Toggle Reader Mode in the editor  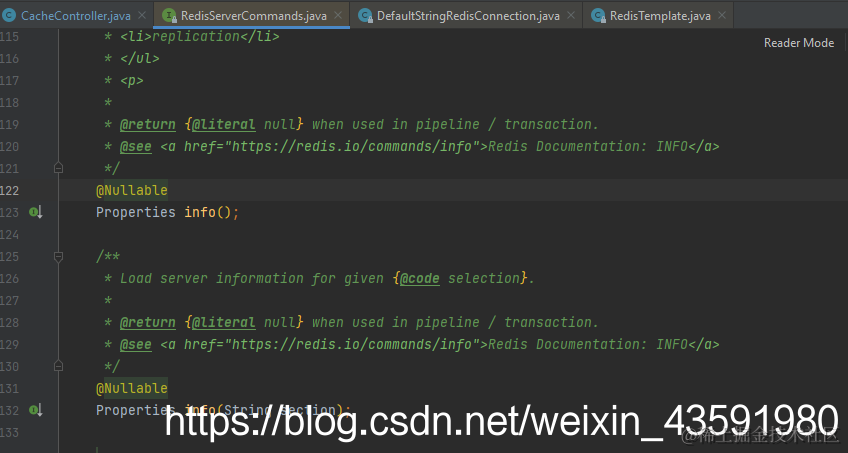click(799, 43)
